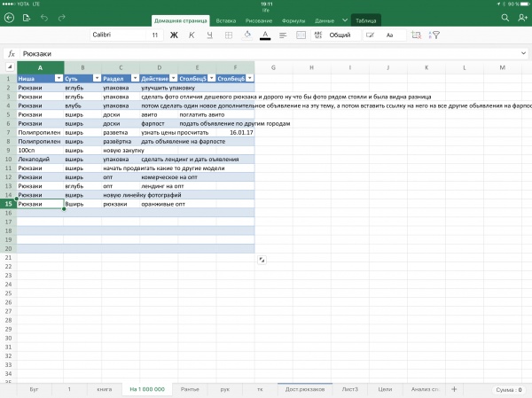The image size is (532, 398).
Task: Open sort and filter icon
Action: click(434, 35)
